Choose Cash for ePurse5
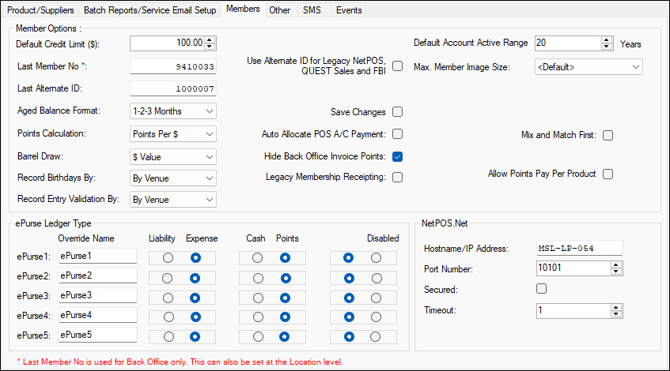 coord(258,337)
